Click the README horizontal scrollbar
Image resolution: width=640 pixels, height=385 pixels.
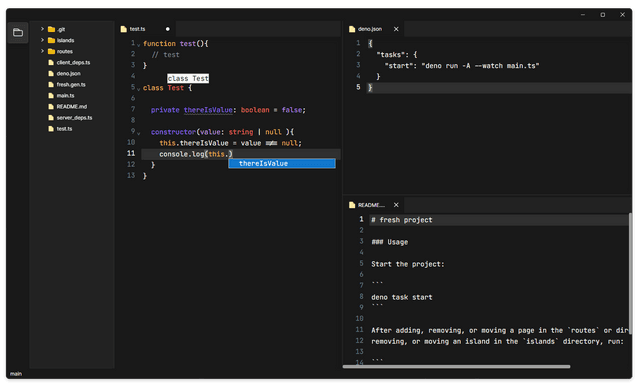(456, 367)
